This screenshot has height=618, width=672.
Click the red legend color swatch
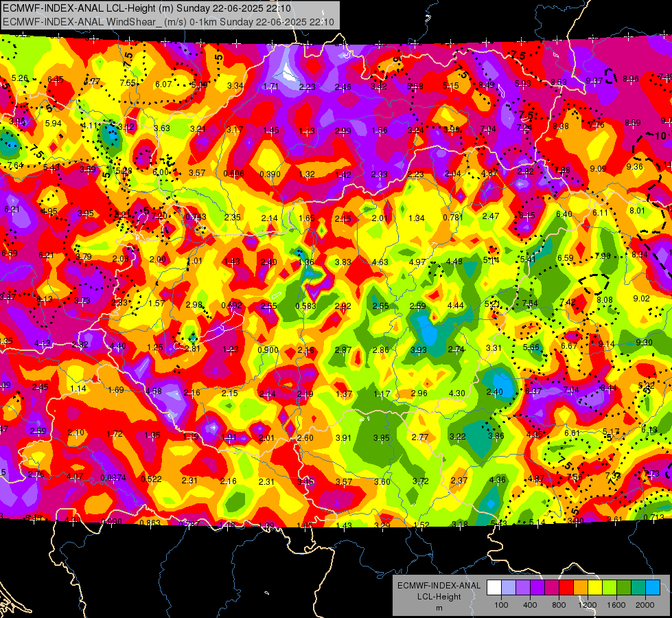566,588
